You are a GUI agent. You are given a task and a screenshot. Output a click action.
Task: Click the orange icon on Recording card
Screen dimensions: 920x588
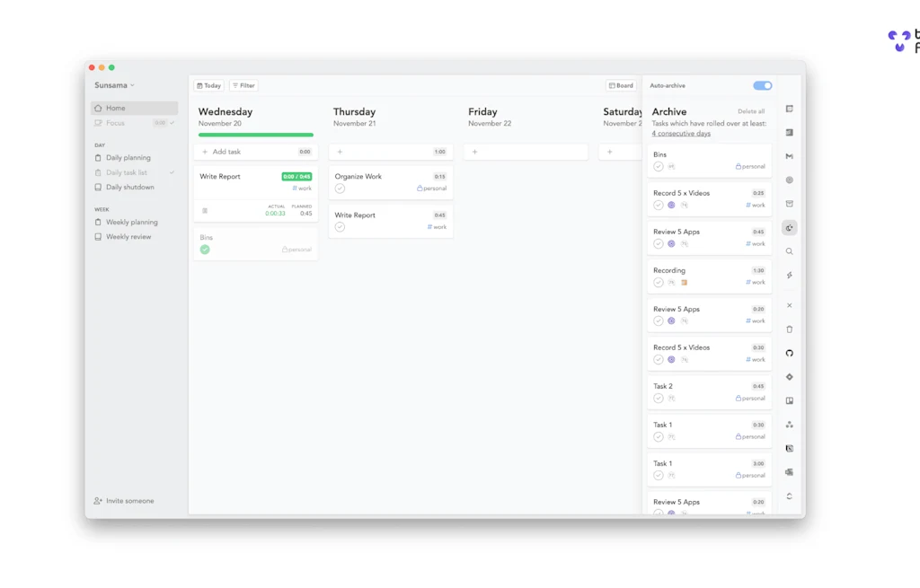(684, 283)
